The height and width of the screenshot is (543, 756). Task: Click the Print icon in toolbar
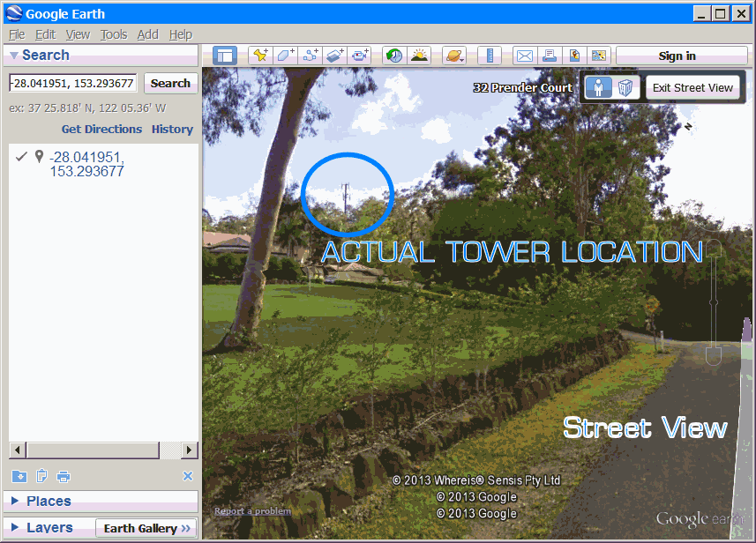pyautogui.click(x=550, y=56)
